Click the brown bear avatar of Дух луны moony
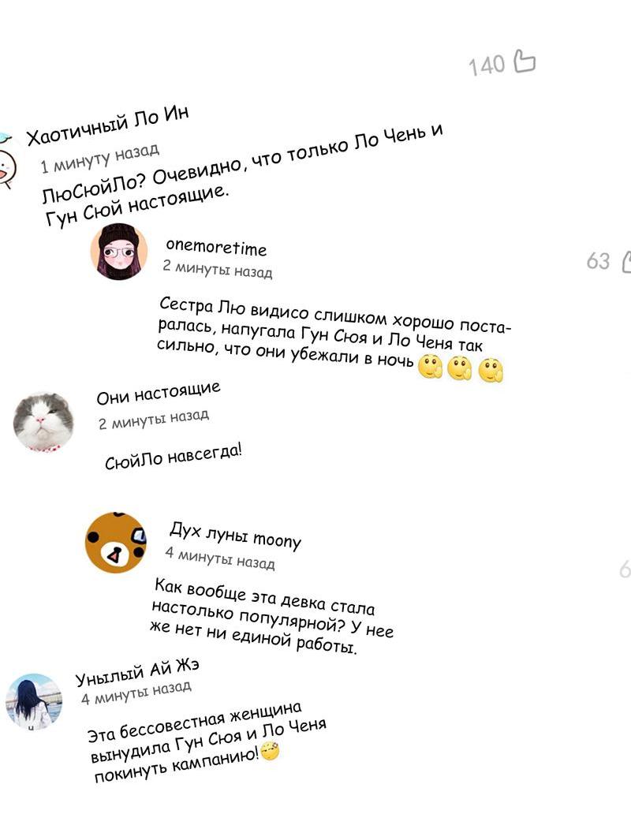The image size is (631, 840). coord(116,542)
